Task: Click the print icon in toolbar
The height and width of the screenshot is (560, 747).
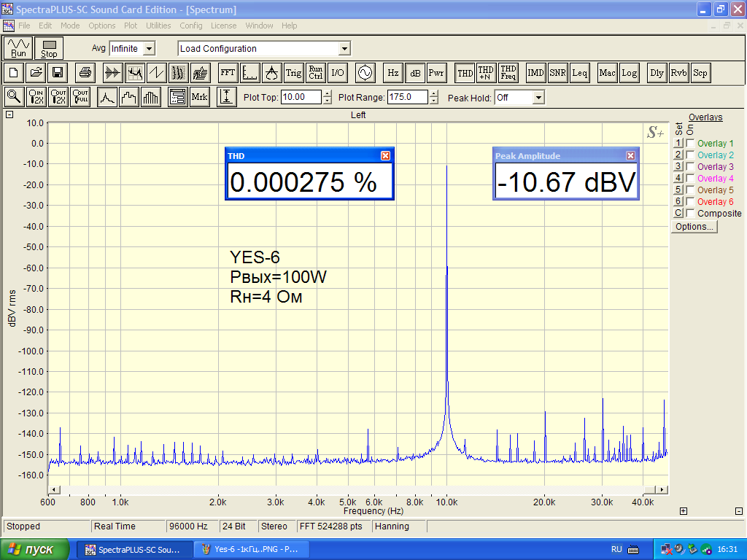Action: point(85,73)
